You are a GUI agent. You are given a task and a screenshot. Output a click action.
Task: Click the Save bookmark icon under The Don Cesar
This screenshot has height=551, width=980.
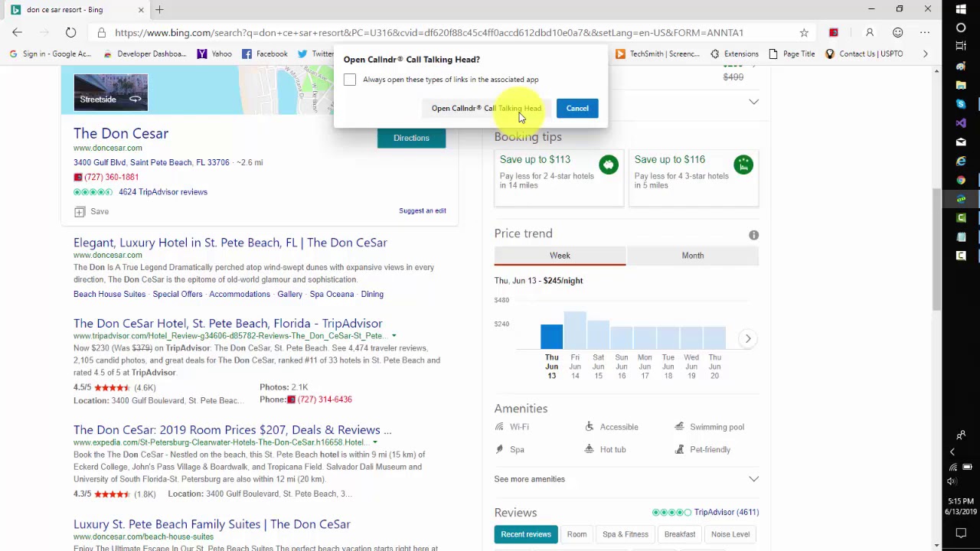[80, 211]
